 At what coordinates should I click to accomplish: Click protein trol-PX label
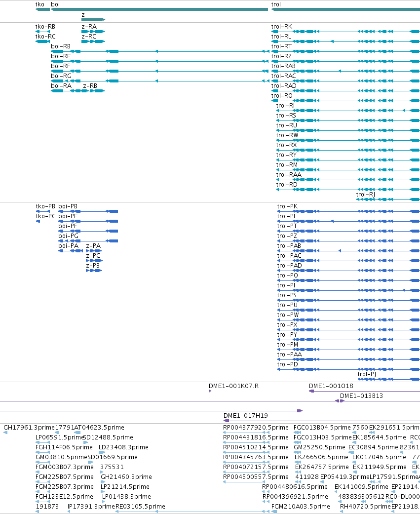[287, 325]
